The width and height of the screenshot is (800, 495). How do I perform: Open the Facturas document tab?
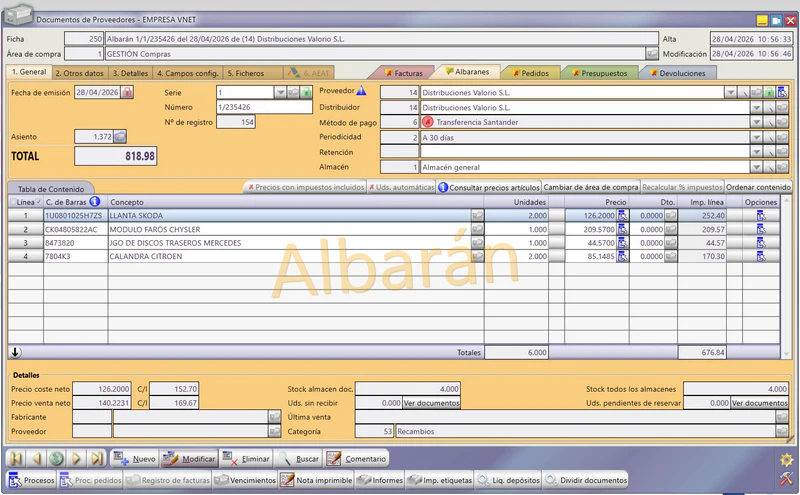click(x=404, y=73)
